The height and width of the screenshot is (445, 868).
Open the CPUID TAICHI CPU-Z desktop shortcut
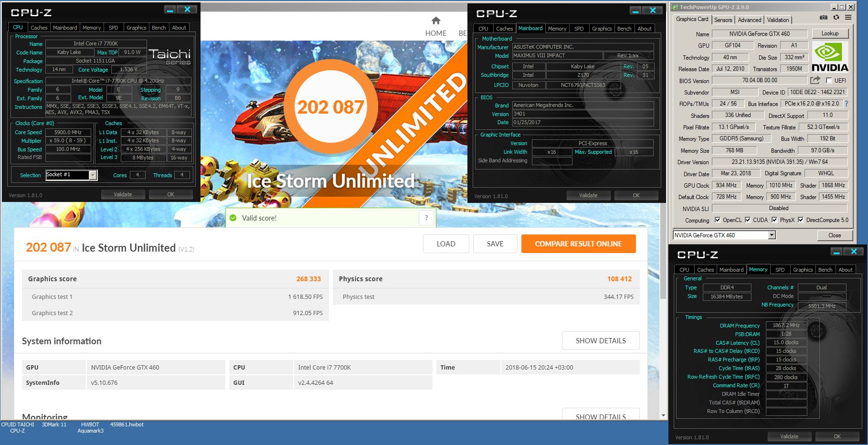(18, 427)
